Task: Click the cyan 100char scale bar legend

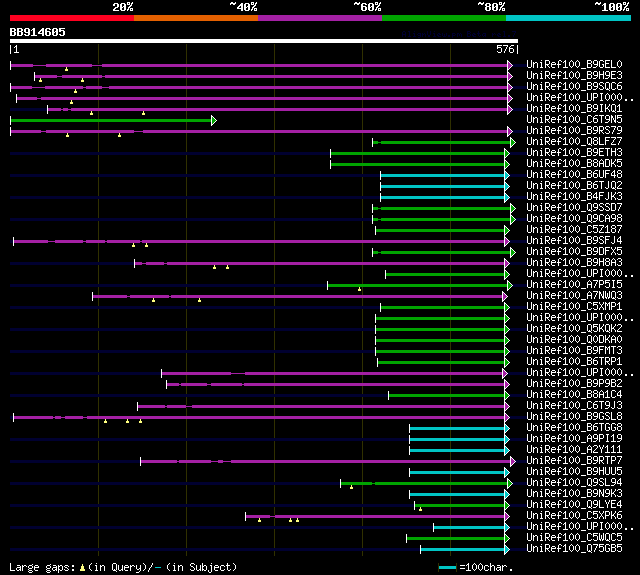Action: click(447, 567)
